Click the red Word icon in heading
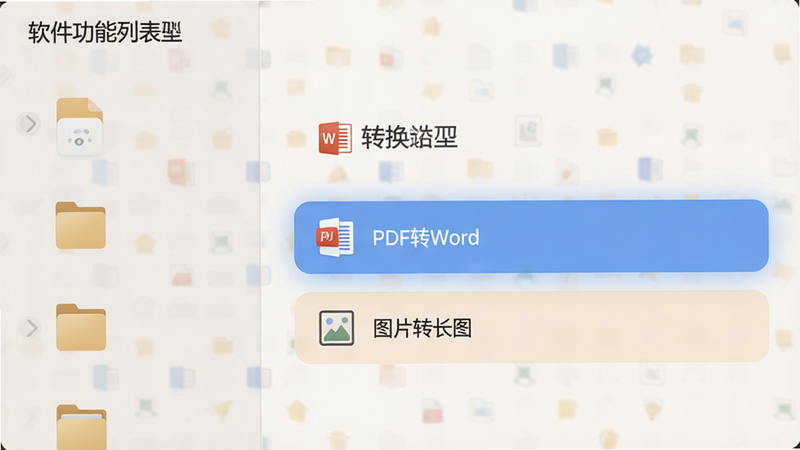The width and height of the screenshot is (800, 450). [335, 138]
